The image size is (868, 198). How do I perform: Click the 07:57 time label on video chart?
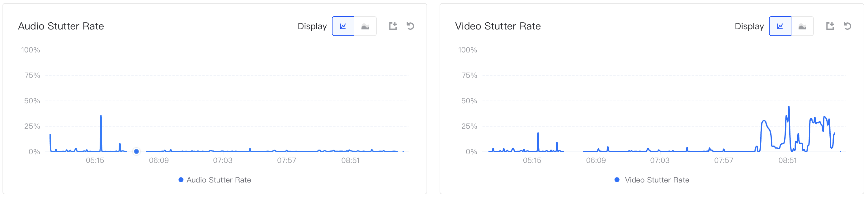click(724, 161)
